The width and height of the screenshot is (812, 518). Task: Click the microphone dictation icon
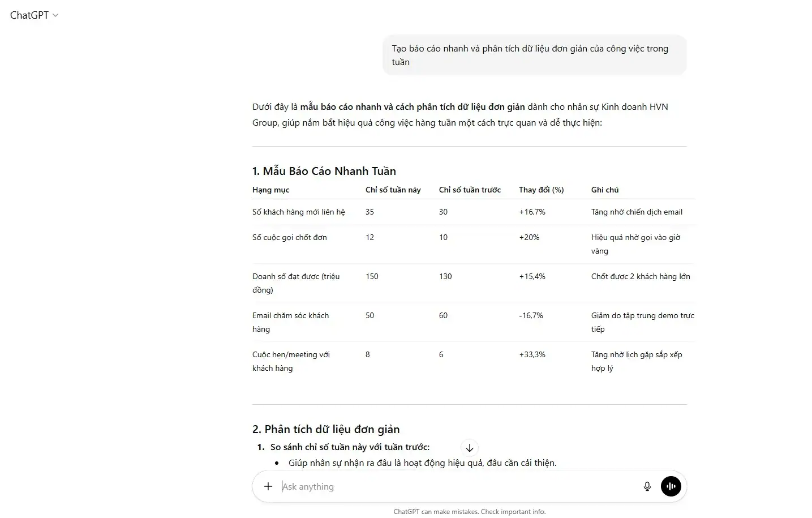[647, 486]
